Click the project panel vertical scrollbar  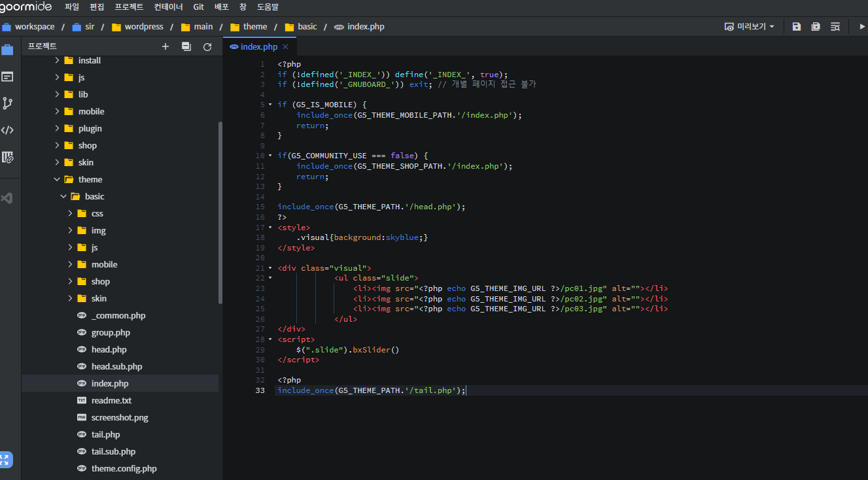pyautogui.click(x=220, y=213)
